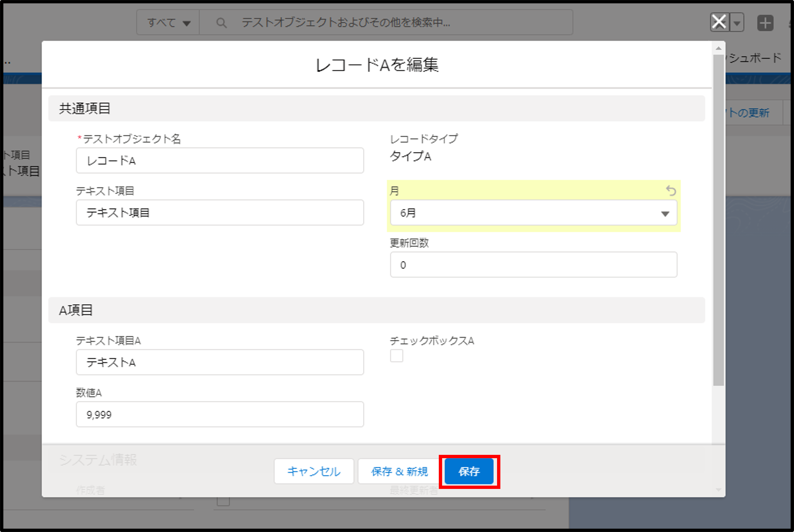The width and height of the screenshot is (794, 532).
Task: Toggle the checkbox below the modal dialog
Action: pyautogui.click(x=223, y=501)
